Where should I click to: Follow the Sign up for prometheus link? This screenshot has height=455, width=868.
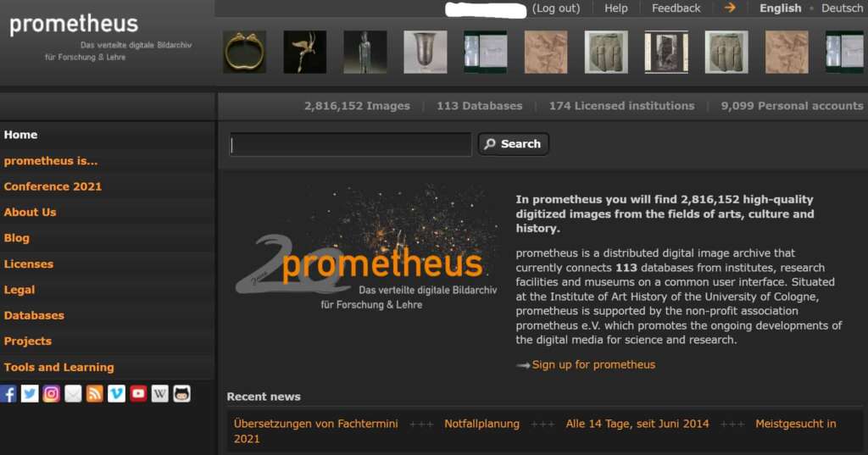(x=593, y=365)
